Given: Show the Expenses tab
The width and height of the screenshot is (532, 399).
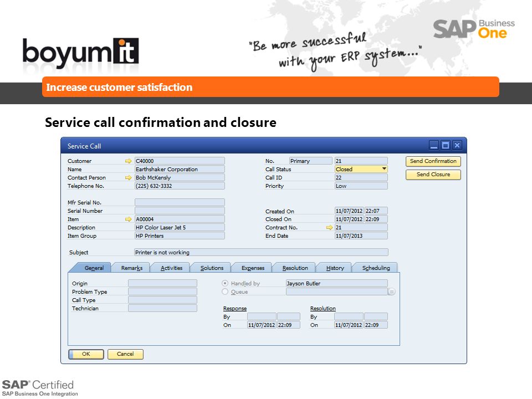Looking at the screenshot, I should tap(253, 268).
